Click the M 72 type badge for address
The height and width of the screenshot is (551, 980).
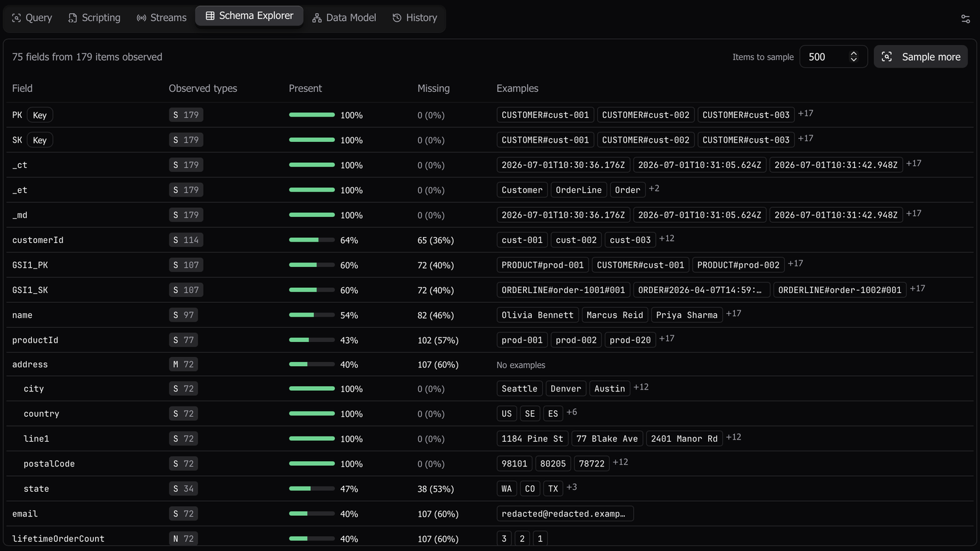click(184, 365)
